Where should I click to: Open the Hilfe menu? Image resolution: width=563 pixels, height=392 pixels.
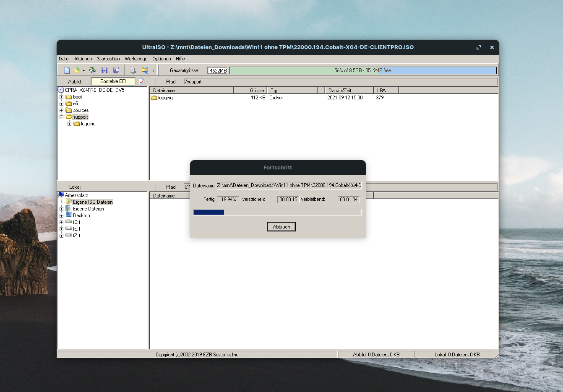180,59
